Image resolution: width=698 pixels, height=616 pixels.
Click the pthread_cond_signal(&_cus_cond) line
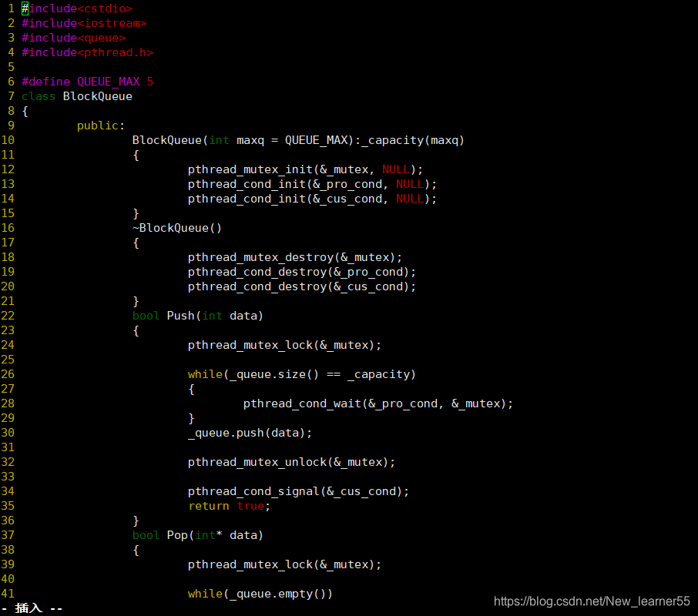coord(298,491)
